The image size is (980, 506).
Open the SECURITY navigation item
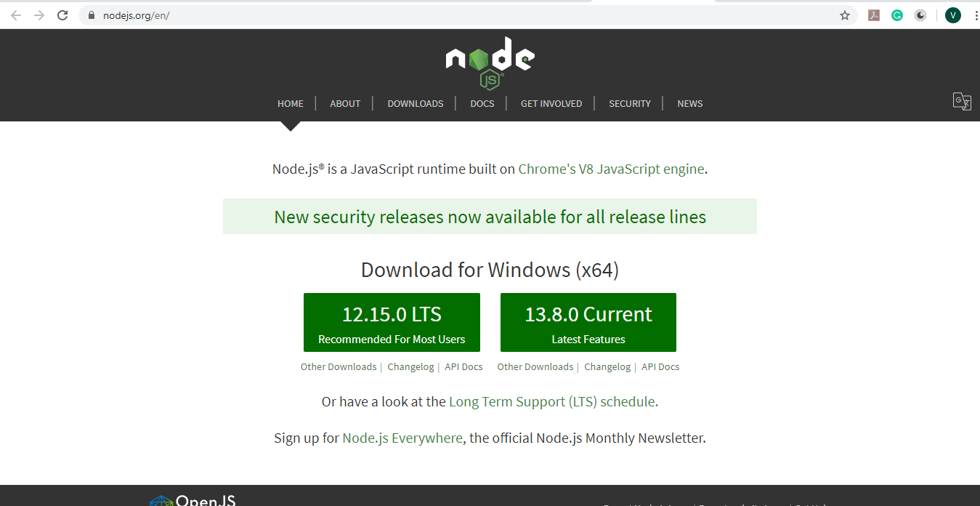click(x=630, y=103)
